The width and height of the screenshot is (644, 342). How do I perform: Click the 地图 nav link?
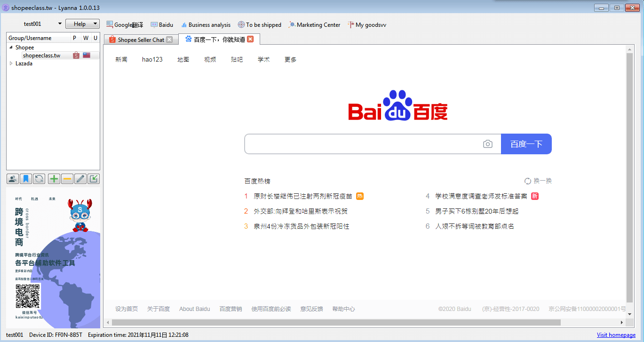(x=183, y=60)
